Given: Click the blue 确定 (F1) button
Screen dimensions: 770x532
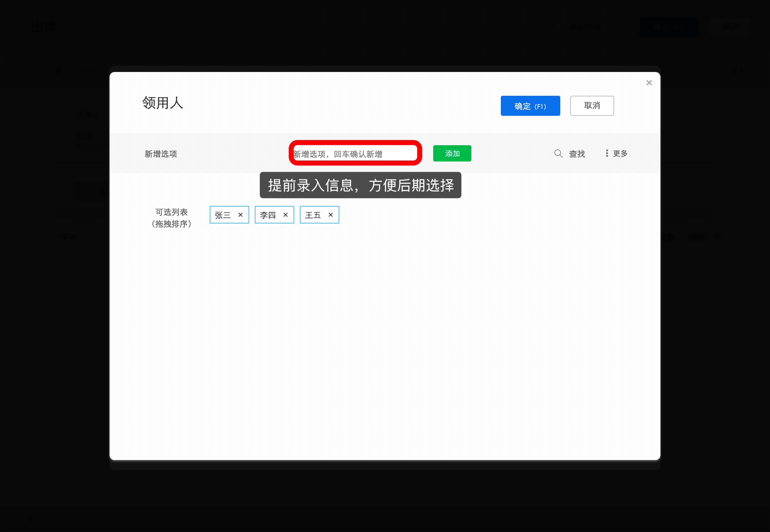Looking at the screenshot, I should pos(530,106).
